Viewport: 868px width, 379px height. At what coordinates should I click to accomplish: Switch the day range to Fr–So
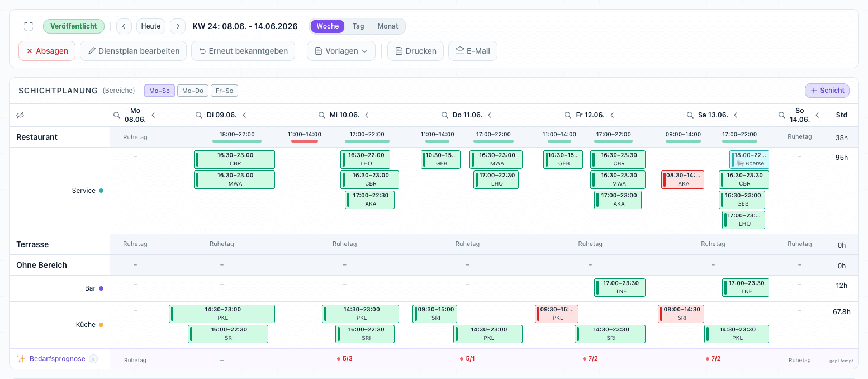(224, 91)
